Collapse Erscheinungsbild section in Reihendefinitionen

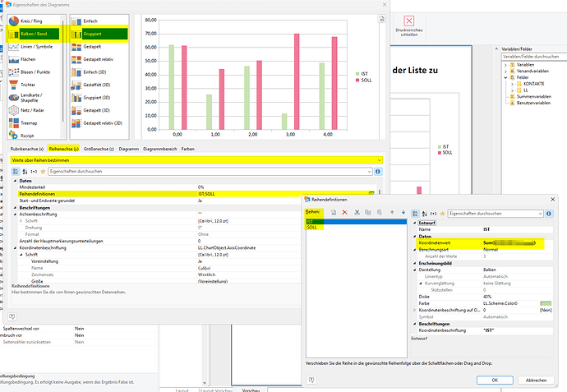click(x=414, y=264)
